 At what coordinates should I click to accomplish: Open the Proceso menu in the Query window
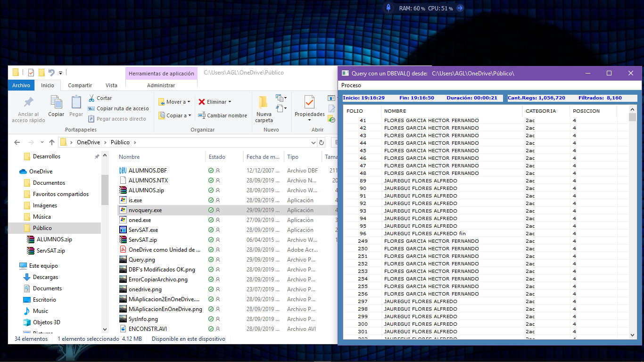tap(351, 85)
